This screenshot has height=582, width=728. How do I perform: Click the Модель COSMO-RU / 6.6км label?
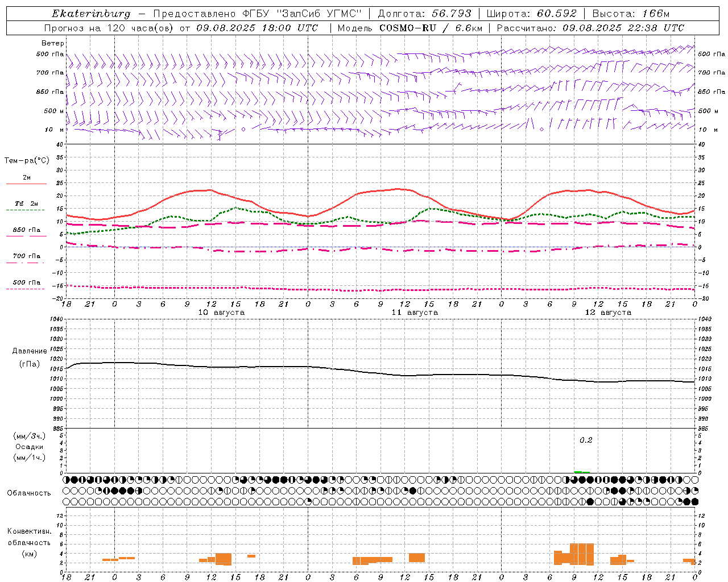click(410, 28)
